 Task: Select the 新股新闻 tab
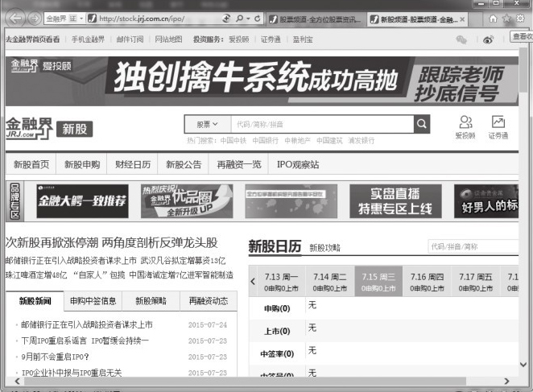click(35, 301)
